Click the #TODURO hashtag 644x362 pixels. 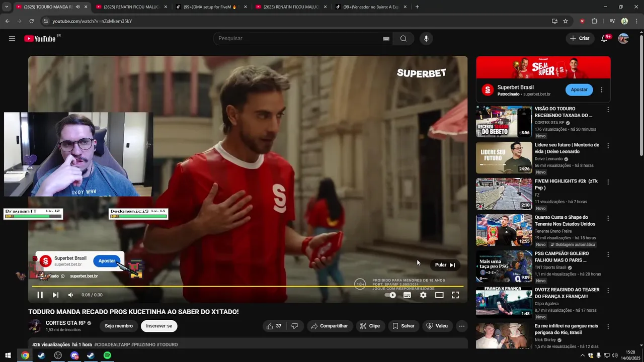167,345
